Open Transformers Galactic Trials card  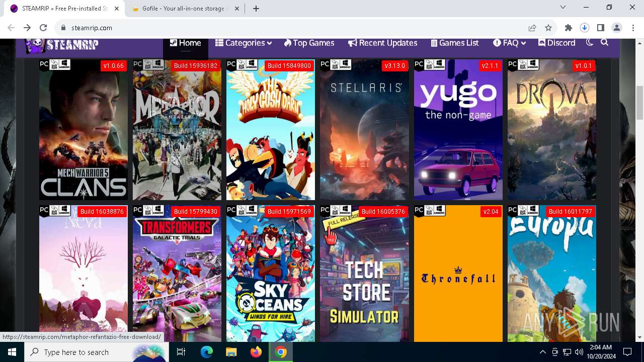[x=177, y=274]
